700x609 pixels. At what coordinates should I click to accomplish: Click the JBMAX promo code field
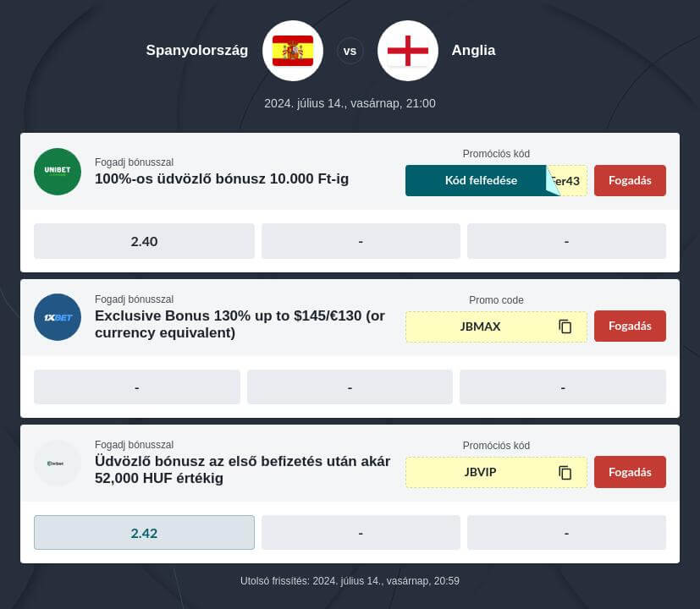click(496, 326)
